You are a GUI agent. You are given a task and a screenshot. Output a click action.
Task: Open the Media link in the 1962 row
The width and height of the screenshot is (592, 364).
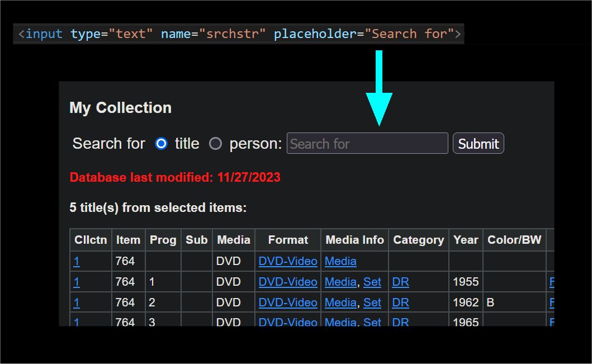340,303
